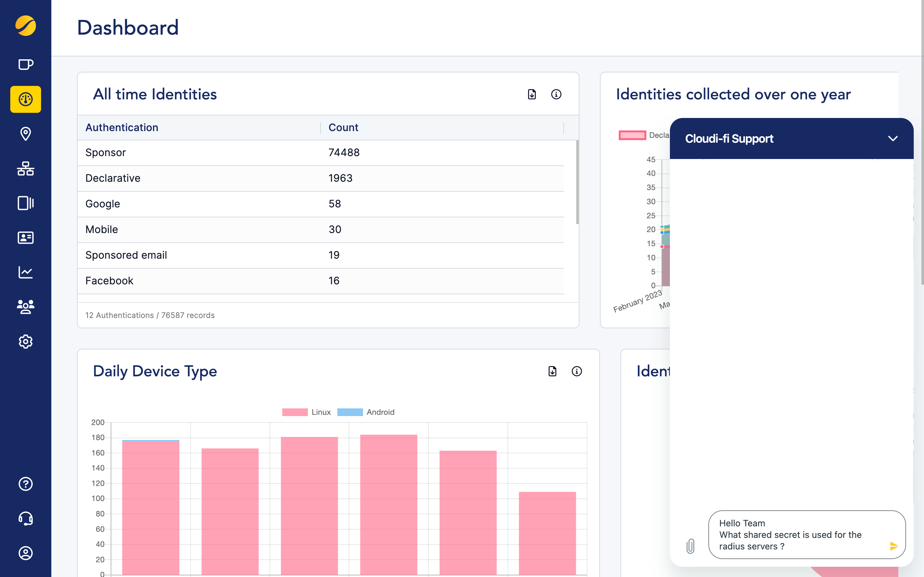This screenshot has height=577, width=924.
Task: Open the analytics line-chart icon in the sidebar
Action: [25, 272]
